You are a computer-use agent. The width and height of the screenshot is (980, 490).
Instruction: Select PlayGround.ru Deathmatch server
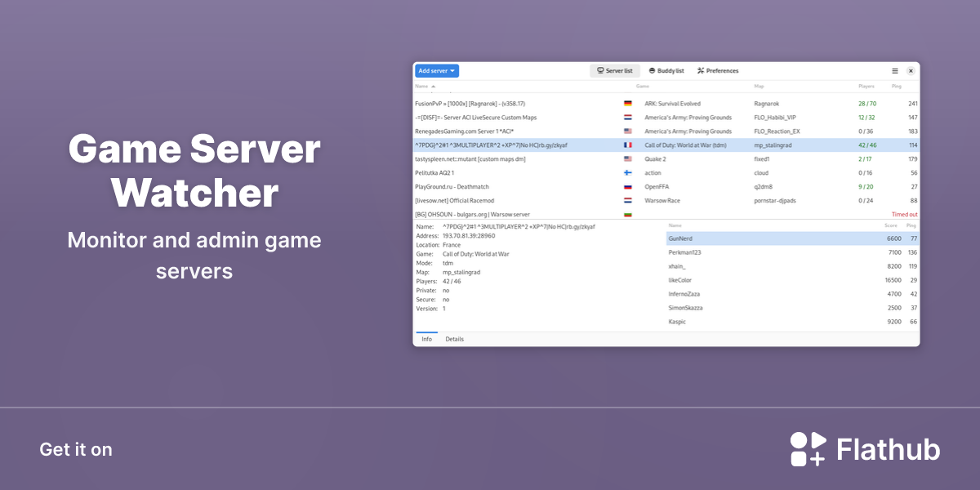(x=666, y=187)
